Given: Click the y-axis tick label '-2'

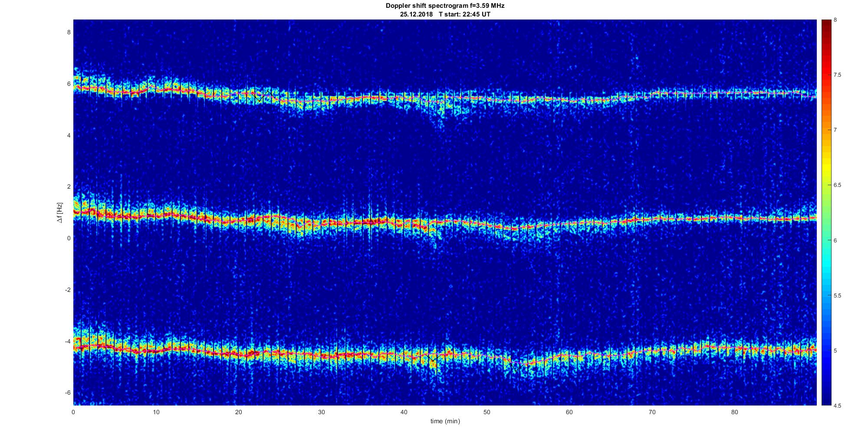Looking at the screenshot, I should click(67, 290).
